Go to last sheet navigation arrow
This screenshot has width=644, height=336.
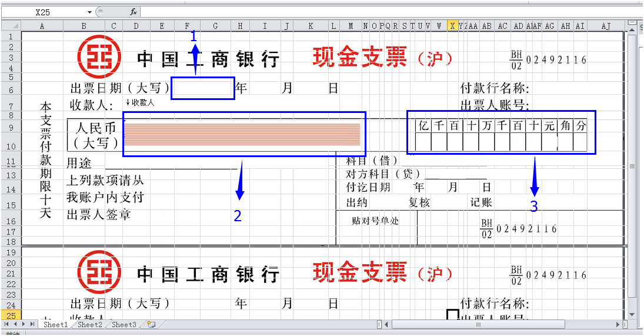click(32, 324)
